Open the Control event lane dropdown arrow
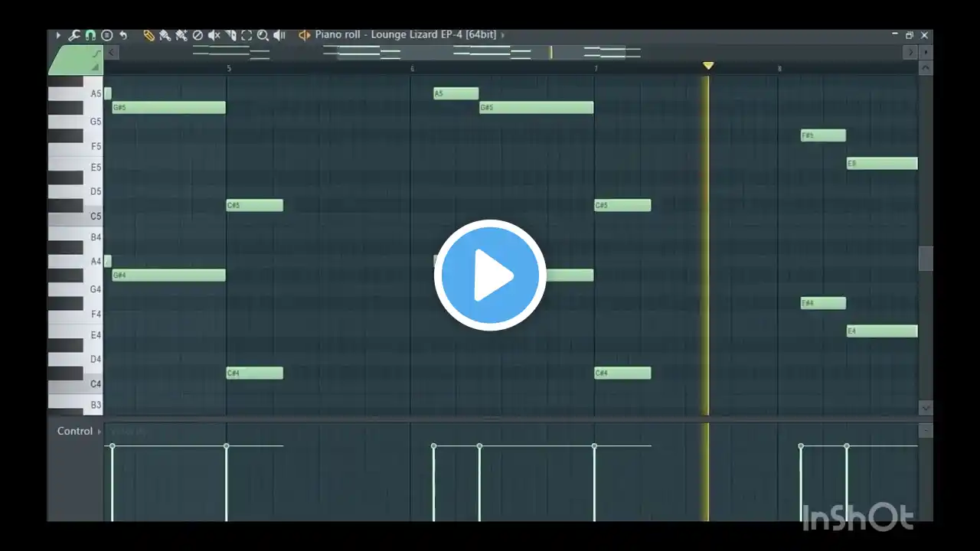The image size is (980, 551). click(x=99, y=432)
